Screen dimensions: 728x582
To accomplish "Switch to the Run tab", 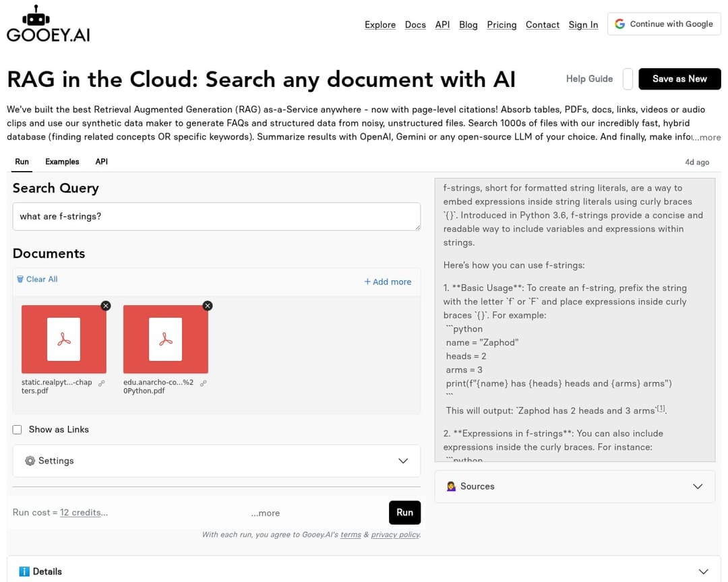I will pyautogui.click(x=22, y=162).
